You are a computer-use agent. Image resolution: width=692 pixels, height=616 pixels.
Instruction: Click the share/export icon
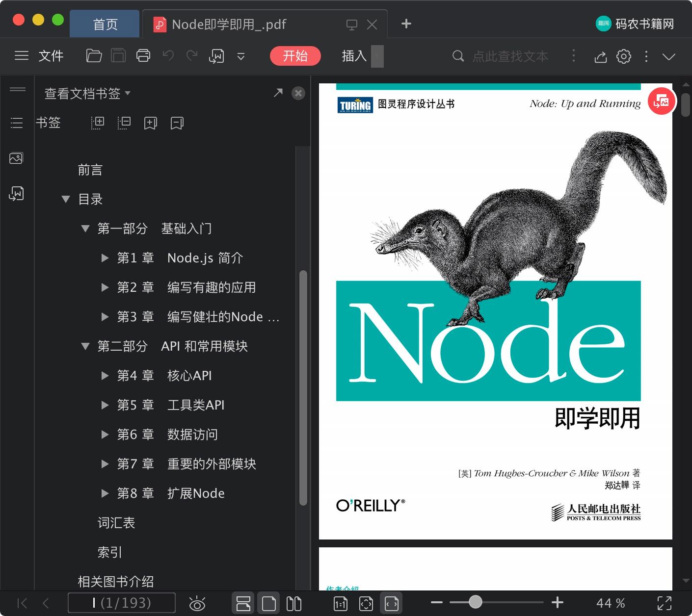[601, 56]
